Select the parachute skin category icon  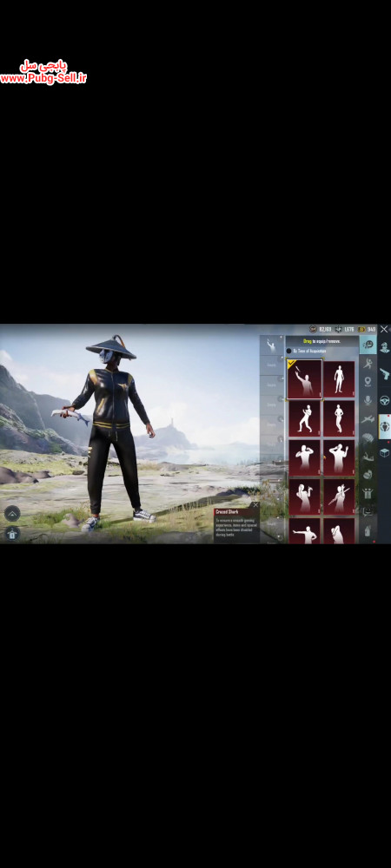tap(368, 438)
